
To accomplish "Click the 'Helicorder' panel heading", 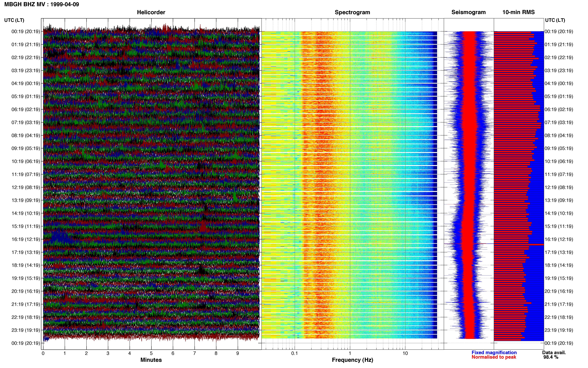I will (x=151, y=12).
